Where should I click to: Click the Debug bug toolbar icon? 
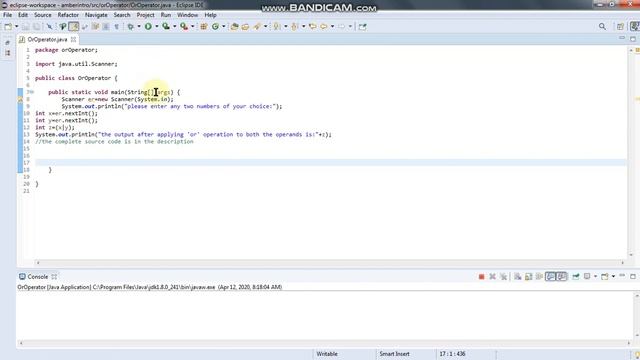click(131, 27)
